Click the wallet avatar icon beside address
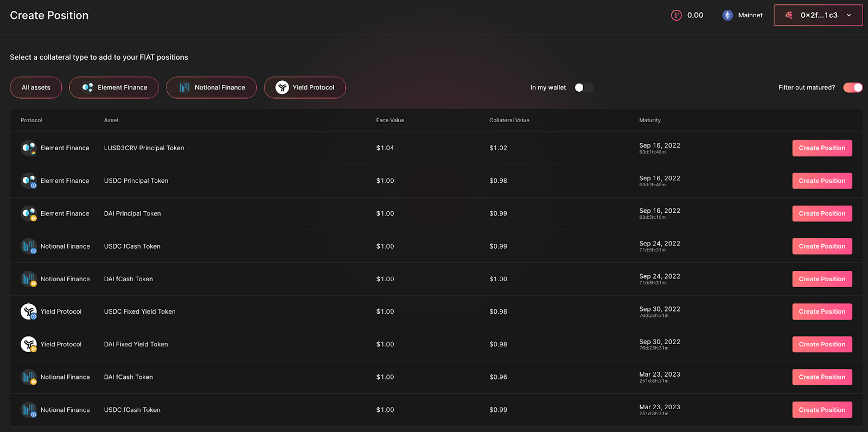Image resolution: width=868 pixels, height=432 pixels. pos(789,15)
